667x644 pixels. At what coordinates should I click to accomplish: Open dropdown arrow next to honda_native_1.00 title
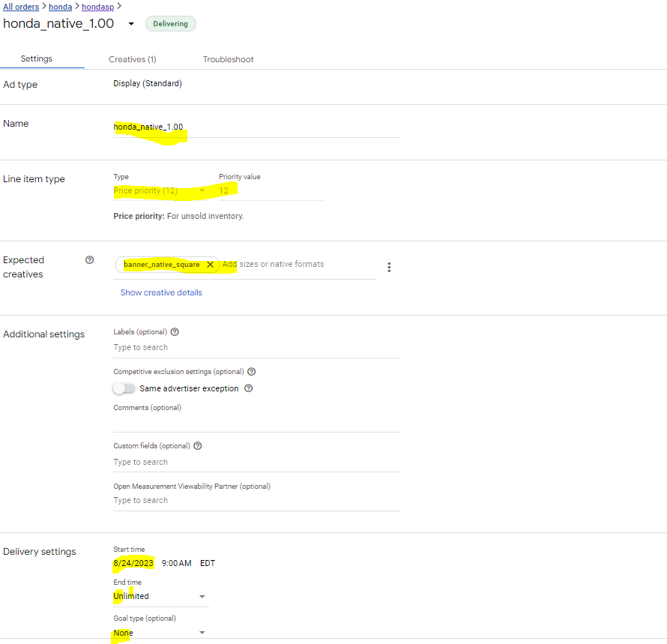pyautogui.click(x=131, y=24)
